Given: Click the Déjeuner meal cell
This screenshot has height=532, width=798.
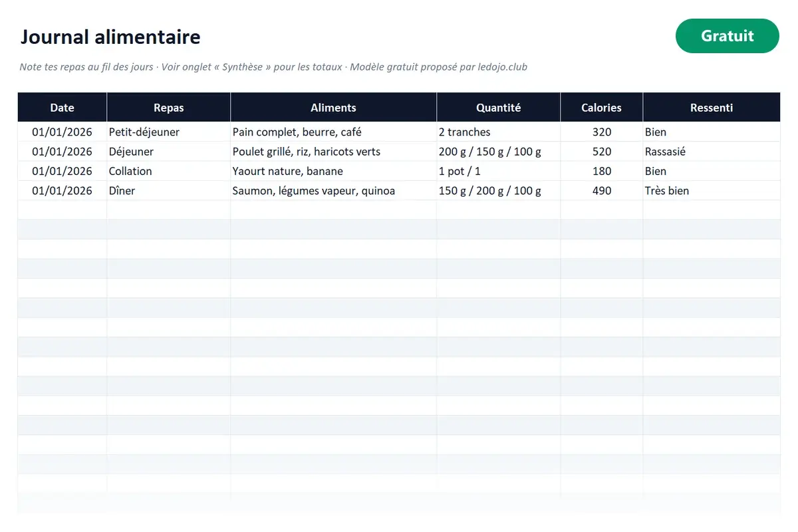Looking at the screenshot, I should coord(169,152).
